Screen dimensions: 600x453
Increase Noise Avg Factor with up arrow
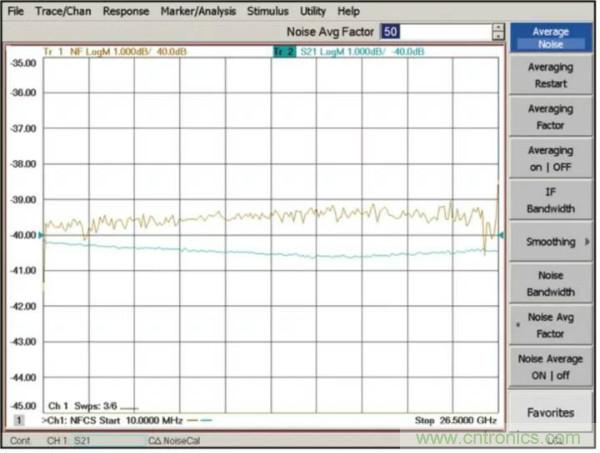click(498, 28)
